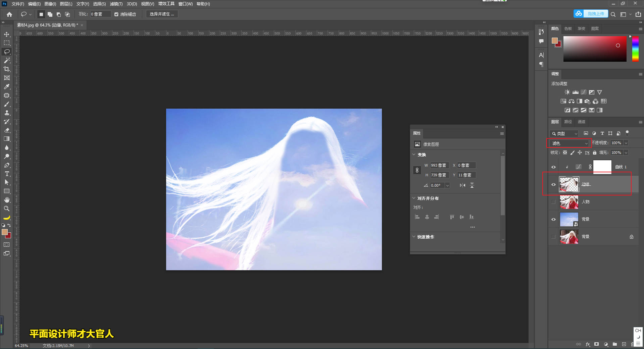Select the Crop tool
The width and height of the screenshot is (644, 349).
click(x=7, y=69)
